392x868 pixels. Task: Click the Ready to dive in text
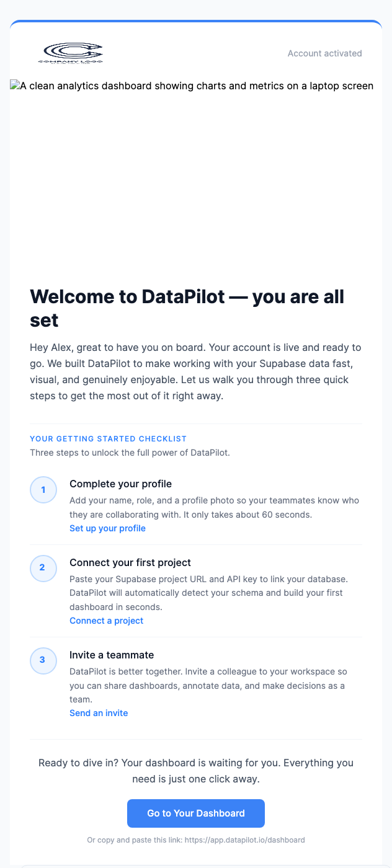coord(195,771)
